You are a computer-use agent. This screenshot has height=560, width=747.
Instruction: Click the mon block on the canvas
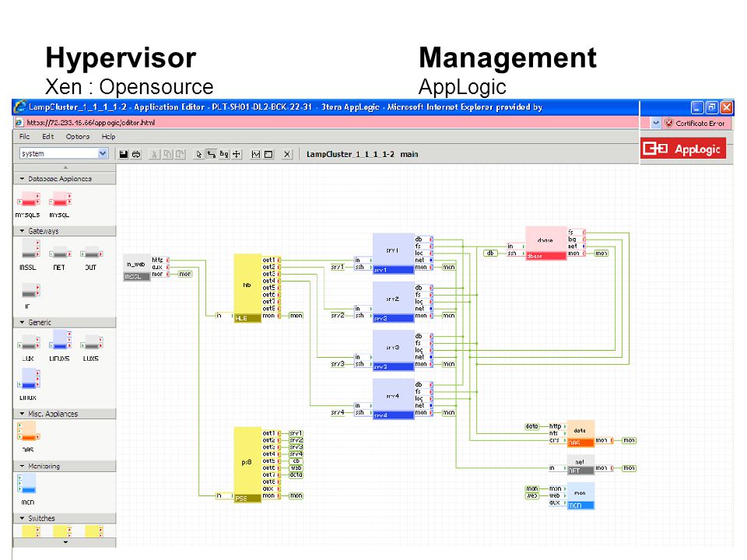580,496
